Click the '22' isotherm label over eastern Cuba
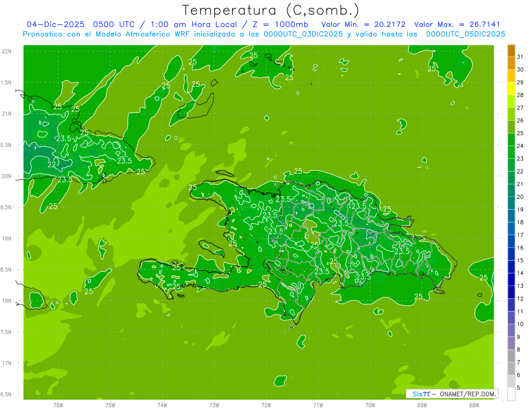 52,164
